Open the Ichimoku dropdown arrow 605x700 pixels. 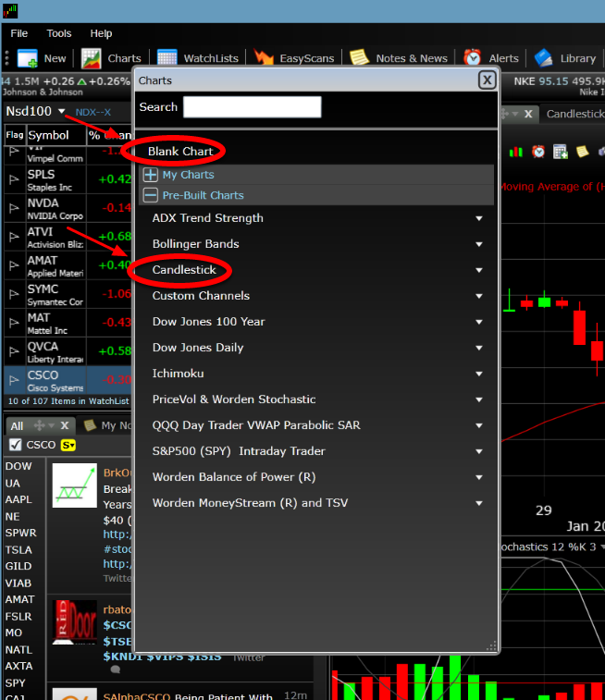479,374
